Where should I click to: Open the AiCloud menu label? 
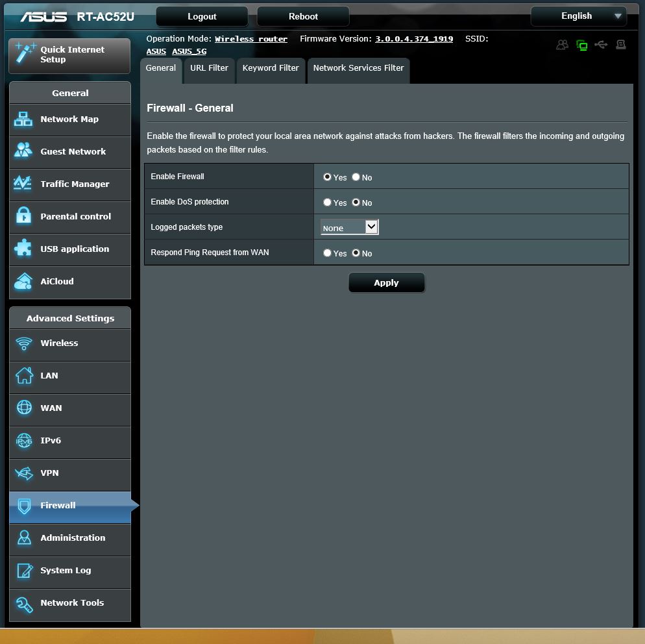tap(57, 282)
